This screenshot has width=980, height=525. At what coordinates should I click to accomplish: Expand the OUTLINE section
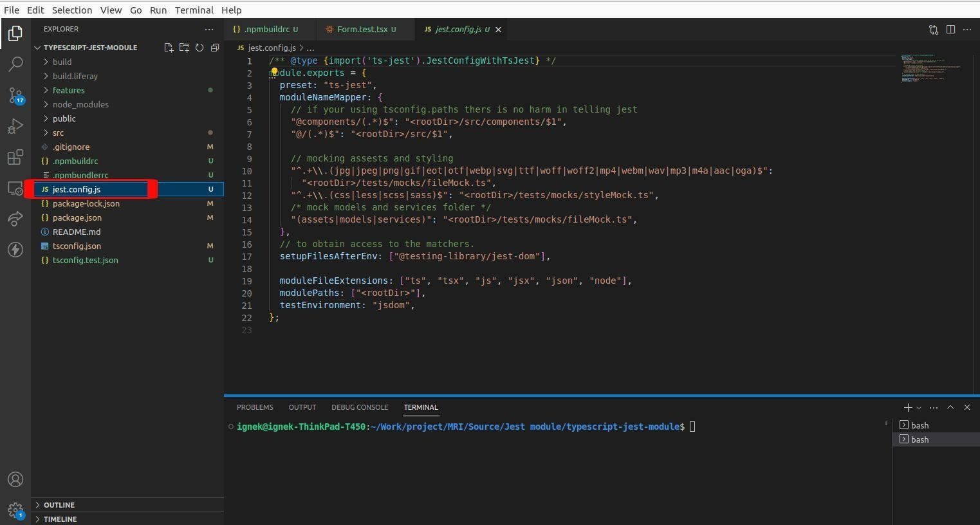59,505
